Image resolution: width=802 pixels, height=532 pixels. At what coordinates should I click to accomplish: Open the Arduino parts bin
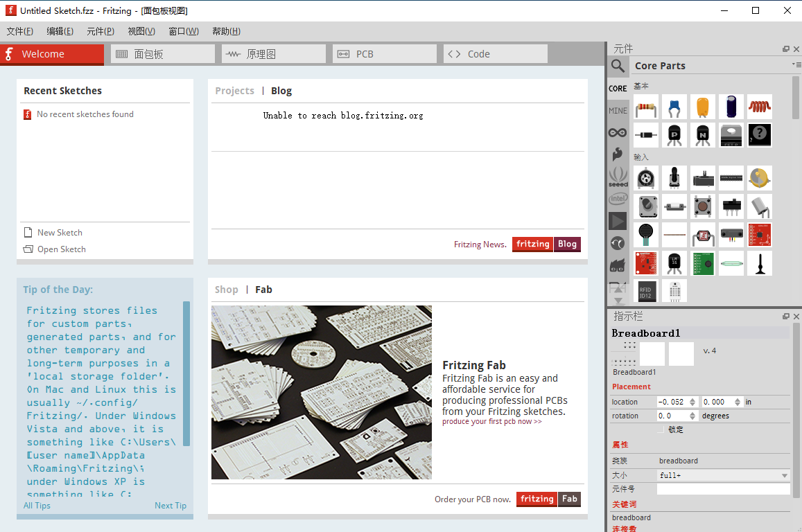click(x=618, y=132)
